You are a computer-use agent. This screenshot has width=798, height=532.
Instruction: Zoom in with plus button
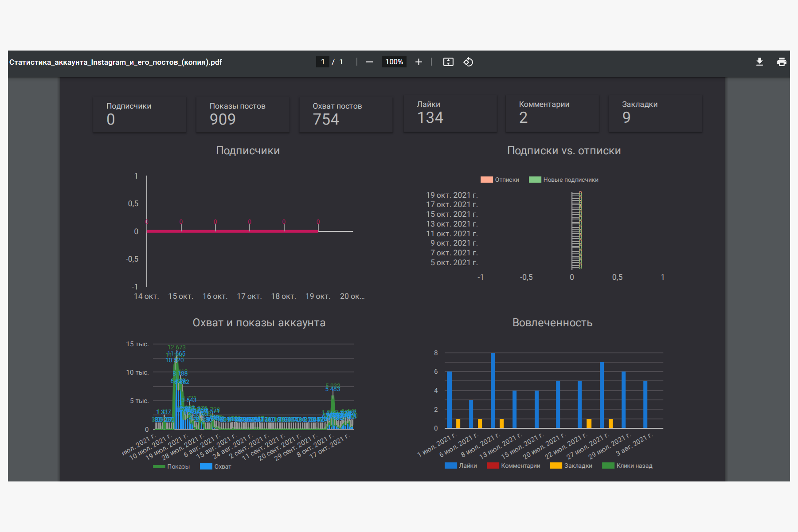(x=419, y=62)
